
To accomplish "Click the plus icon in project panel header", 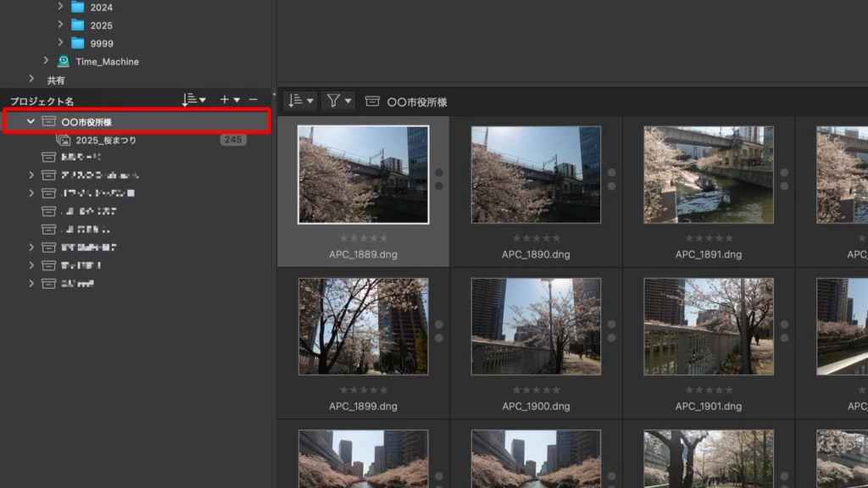I will [x=225, y=100].
